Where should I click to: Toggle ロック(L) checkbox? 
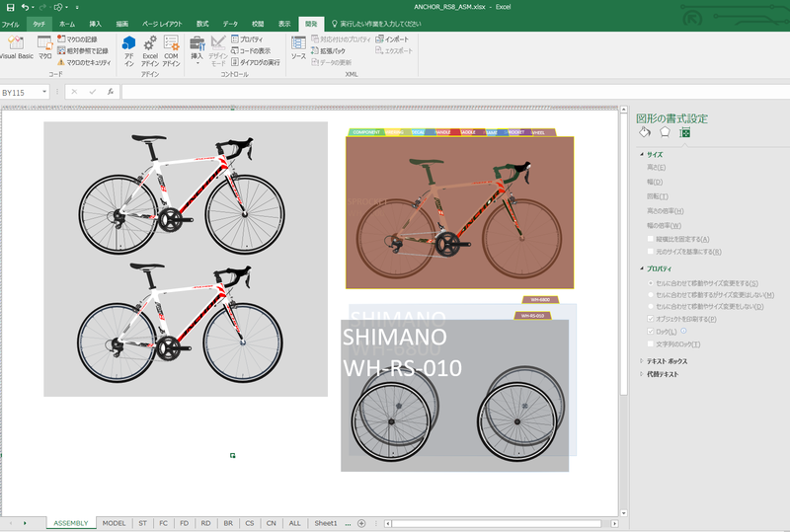[651, 332]
